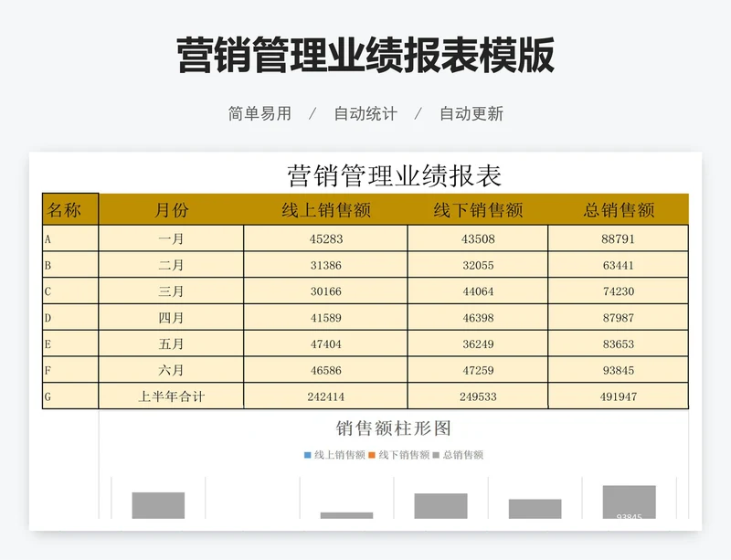Click cell with name D
Screen dimensions: 731x560
[x=70, y=318]
